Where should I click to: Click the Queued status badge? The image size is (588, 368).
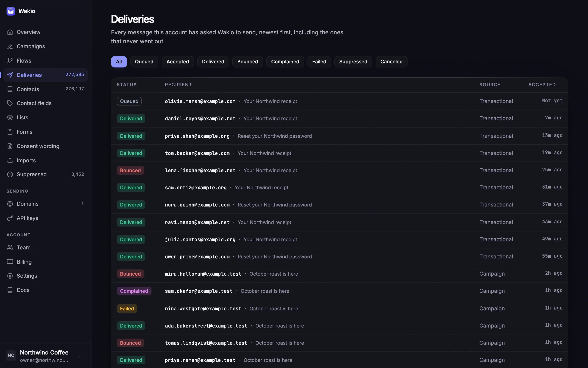[129, 101]
